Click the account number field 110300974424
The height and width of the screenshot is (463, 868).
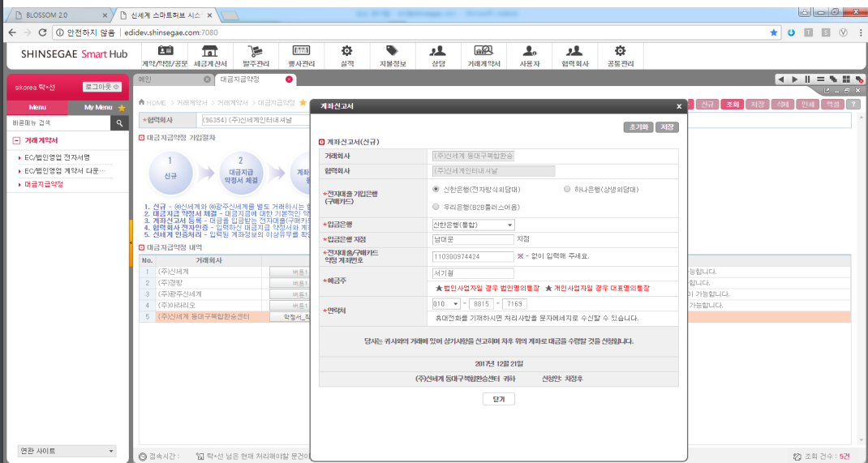[473, 257]
